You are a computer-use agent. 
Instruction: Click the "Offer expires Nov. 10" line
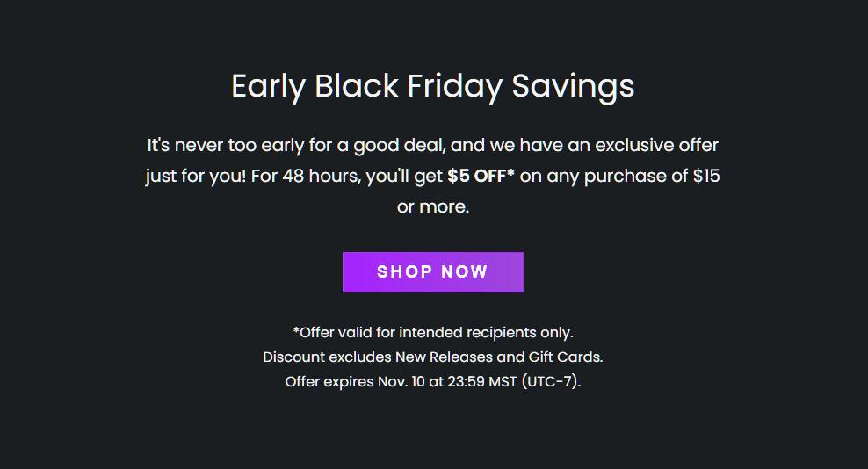[x=432, y=382]
